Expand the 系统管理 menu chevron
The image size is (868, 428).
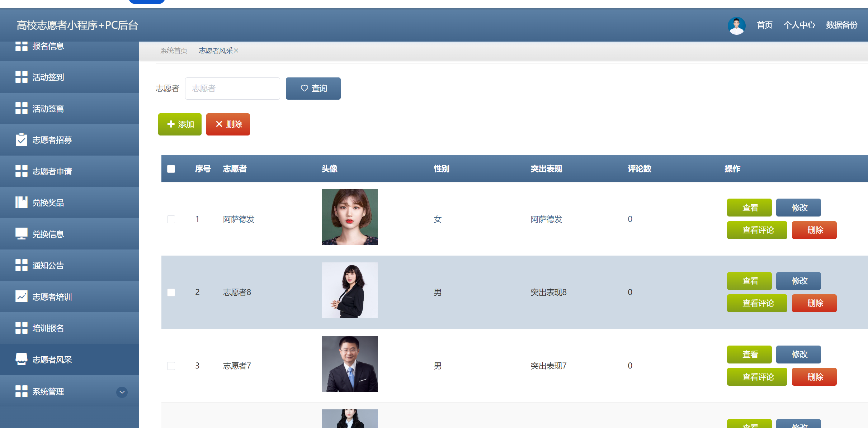click(x=122, y=392)
